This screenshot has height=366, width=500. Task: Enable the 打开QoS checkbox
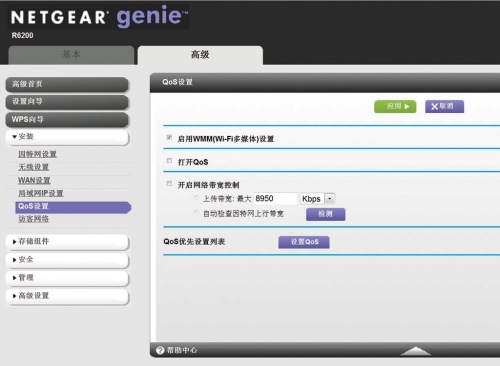(169, 161)
